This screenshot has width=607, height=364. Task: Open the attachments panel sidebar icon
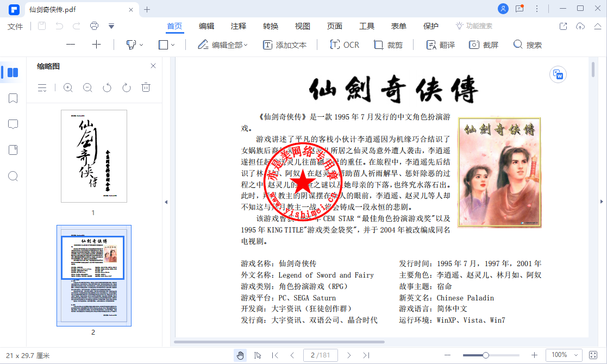[x=13, y=150]
